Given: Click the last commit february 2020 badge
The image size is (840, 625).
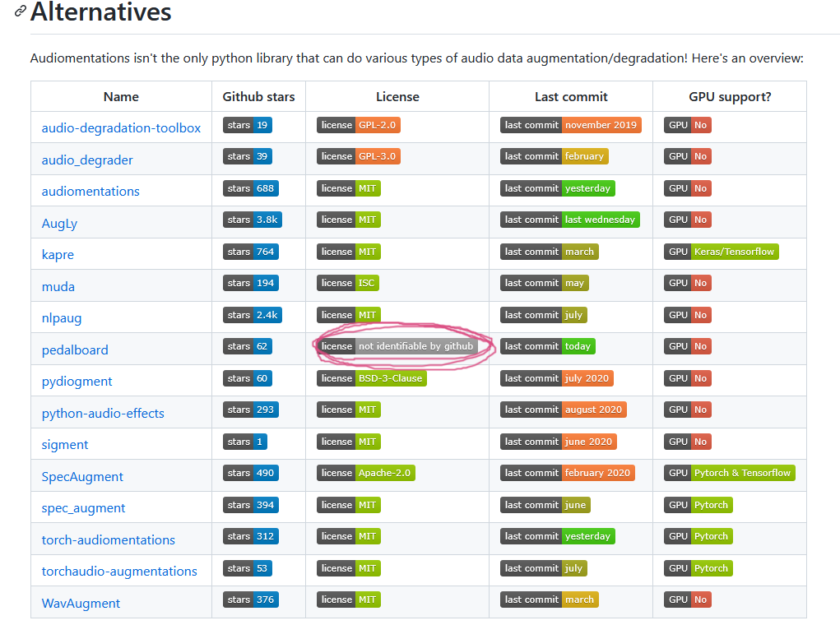Looking at the screenshot, I should (x=568, y=473).
